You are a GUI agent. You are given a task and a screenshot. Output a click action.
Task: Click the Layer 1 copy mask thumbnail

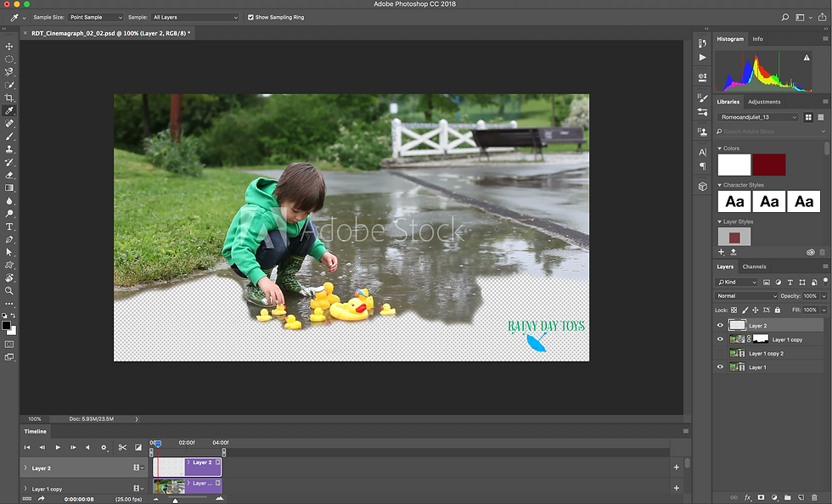pos(761,339)
